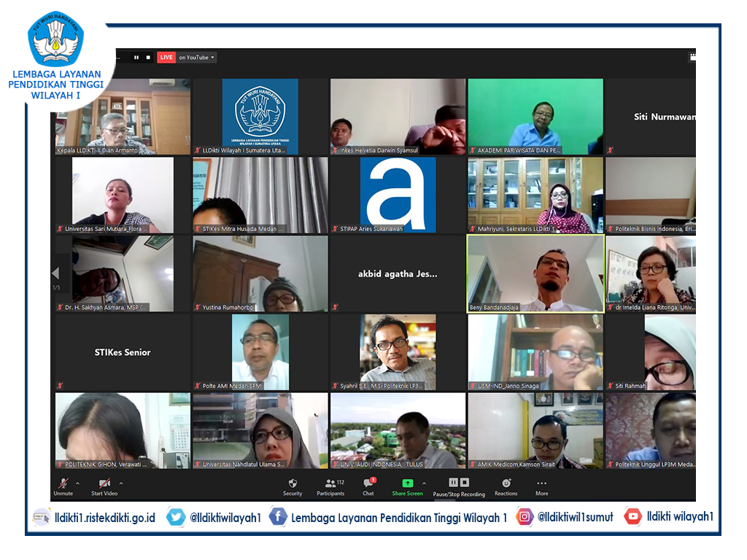Click the "Universitas Sari Mutiara_Flora" name label
747x560 pixels.
107,229
